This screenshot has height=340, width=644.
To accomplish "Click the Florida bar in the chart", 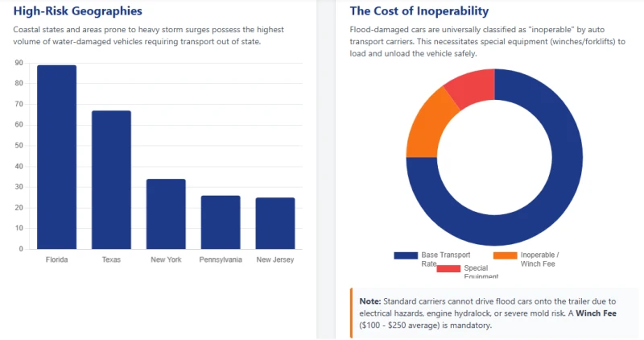I will [x=56, y=157].
